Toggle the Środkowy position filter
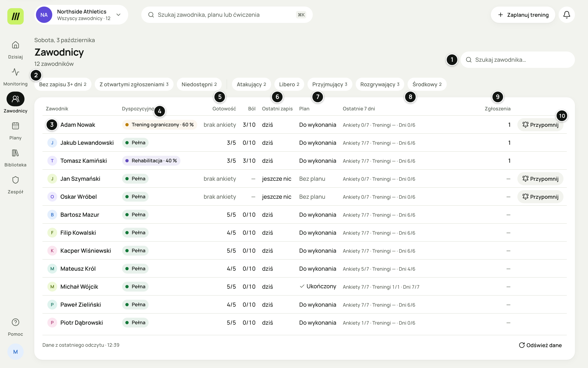588x368 pixels. click(427, 84)
